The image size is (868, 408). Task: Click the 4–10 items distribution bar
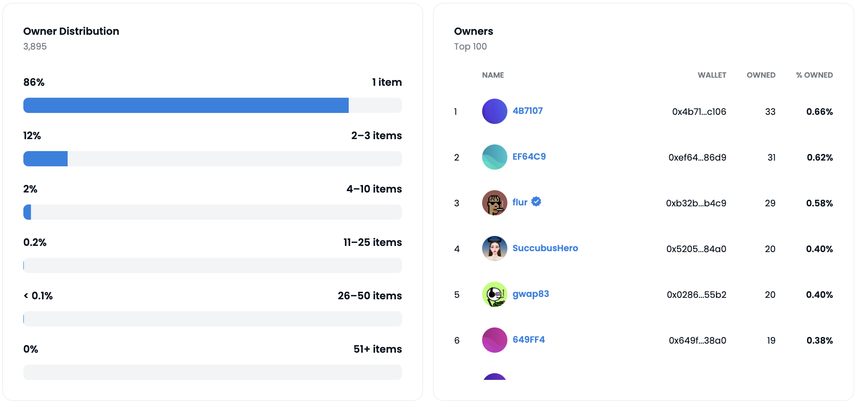[x=212, y=212]
